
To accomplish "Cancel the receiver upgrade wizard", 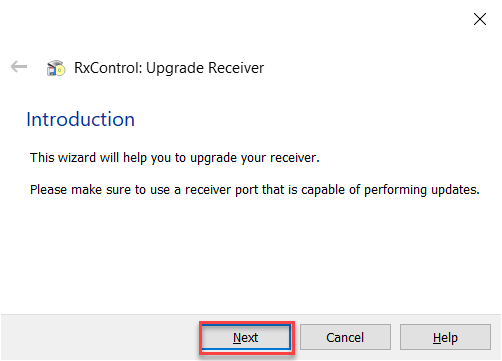I will coord(345,337).
